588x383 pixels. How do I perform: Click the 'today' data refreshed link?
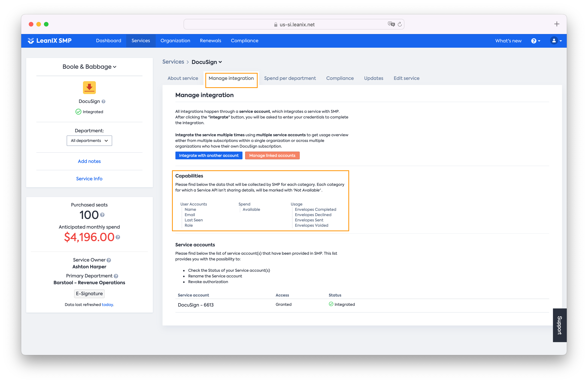(x=107, y=305)
